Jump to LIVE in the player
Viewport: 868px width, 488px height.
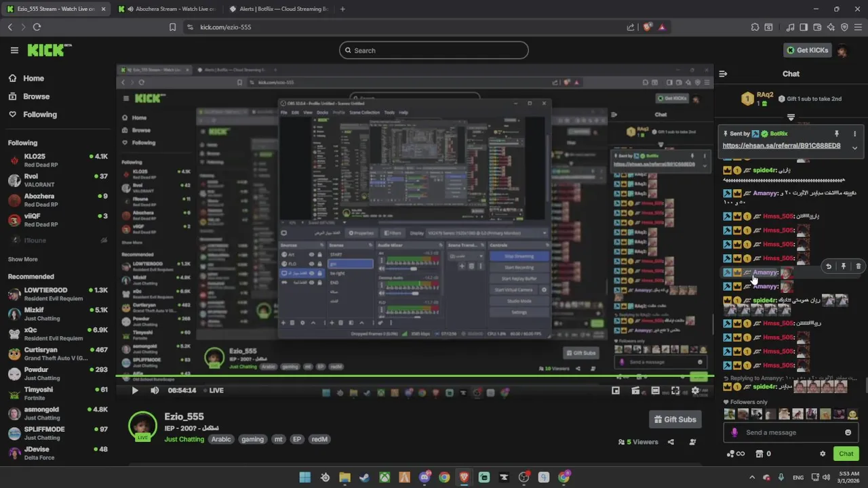coord(213,390)
